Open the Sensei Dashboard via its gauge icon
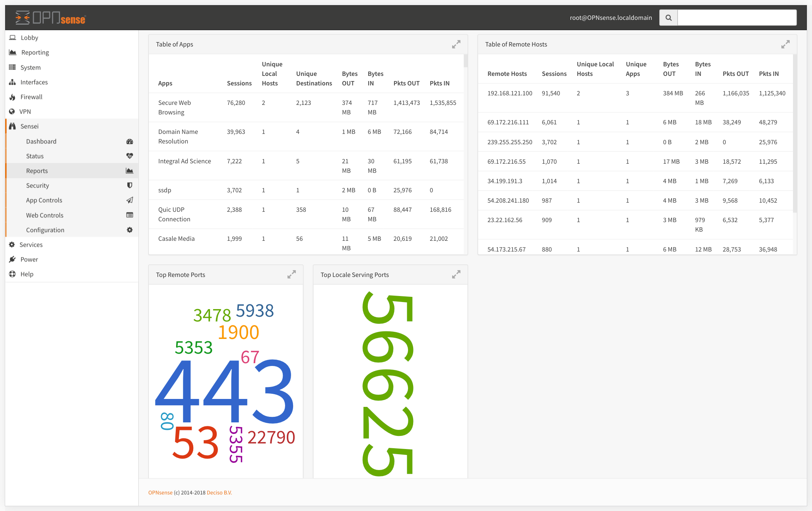This screenshot has width=812, height=511. click(x=130, y=141)
